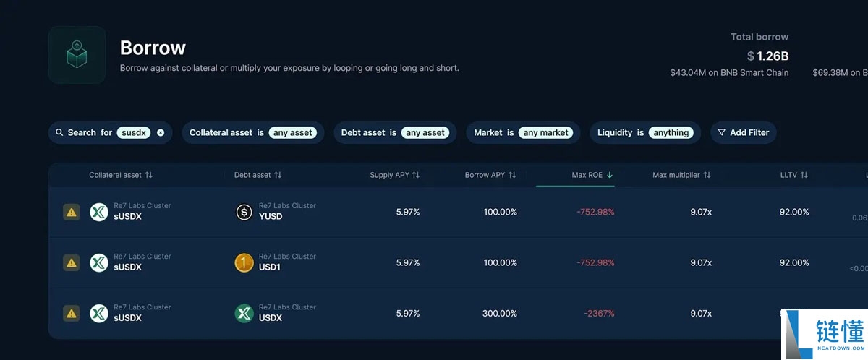
Task: Click the Add Filter button
Action: 744,133
